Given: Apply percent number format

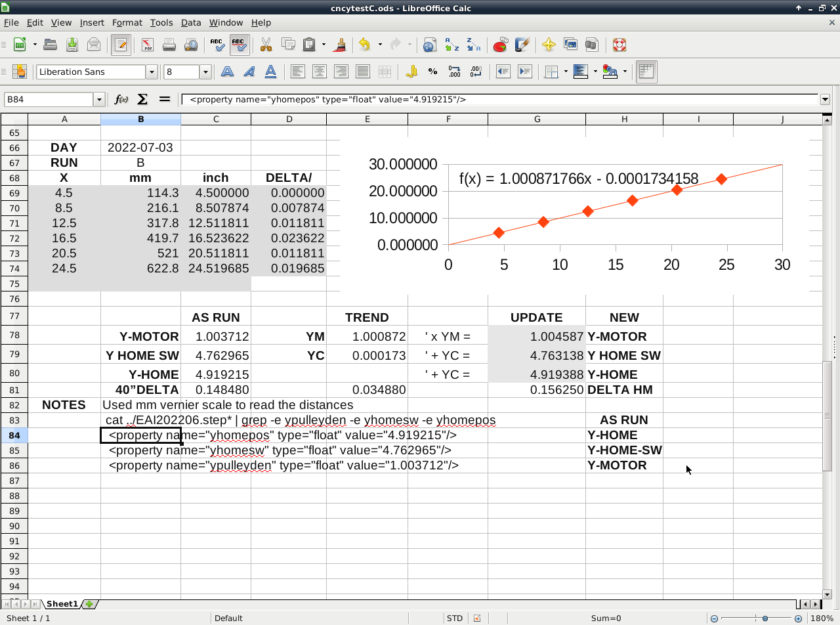Looking at the screenshot, I should pyautogui.click(x=432, y=72).
